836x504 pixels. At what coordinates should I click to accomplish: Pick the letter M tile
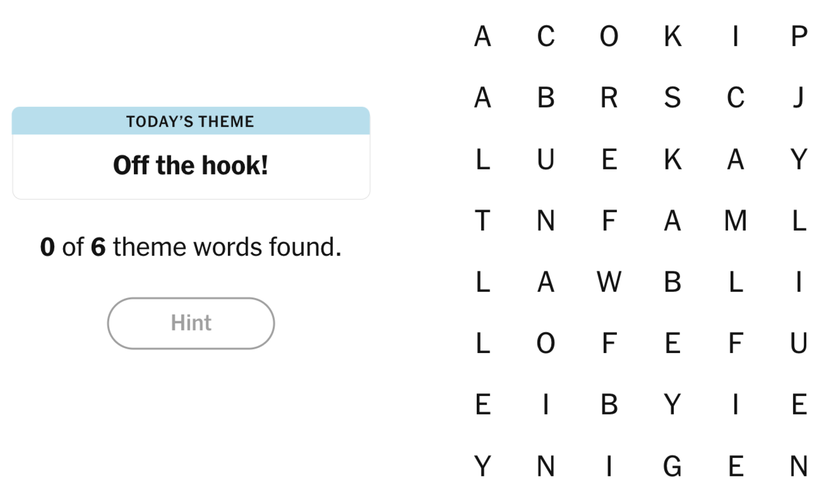(735, 220)
